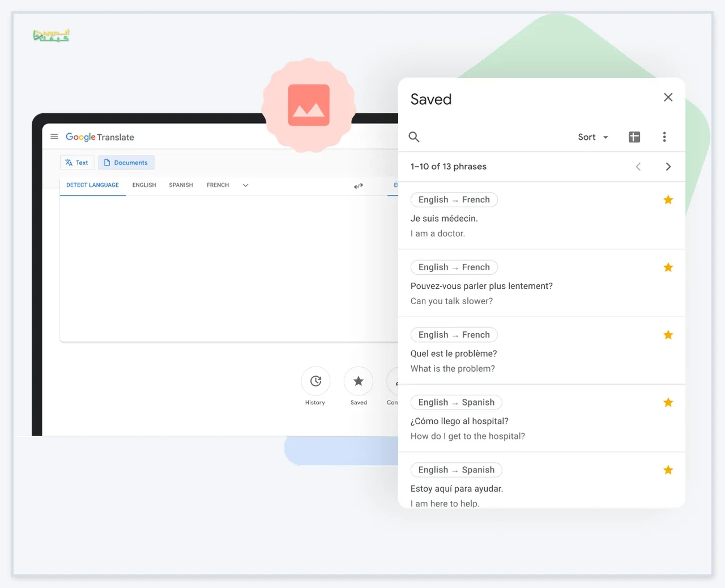The height and width of the screenshot is (588, 725).
Task: Select Detect Language tab
Action: click(x=92, y=185)
